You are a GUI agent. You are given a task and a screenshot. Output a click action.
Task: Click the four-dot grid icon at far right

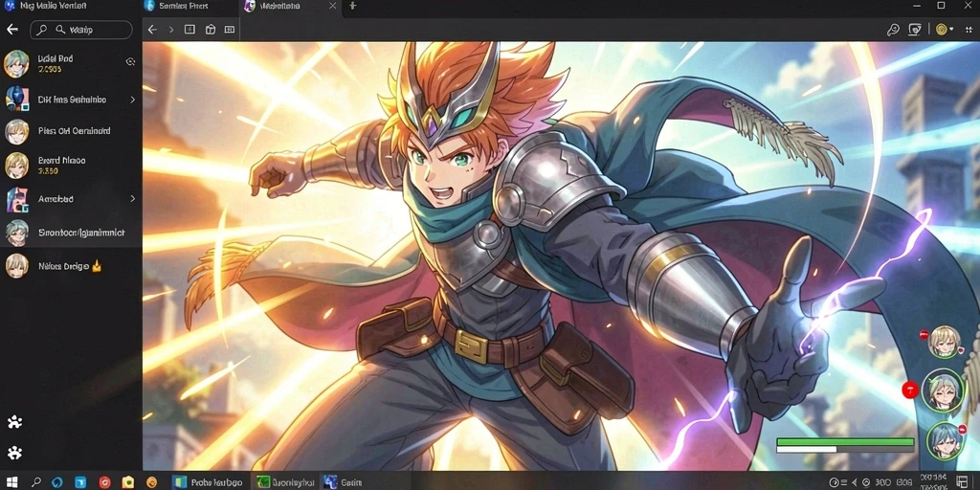(970, 30)
